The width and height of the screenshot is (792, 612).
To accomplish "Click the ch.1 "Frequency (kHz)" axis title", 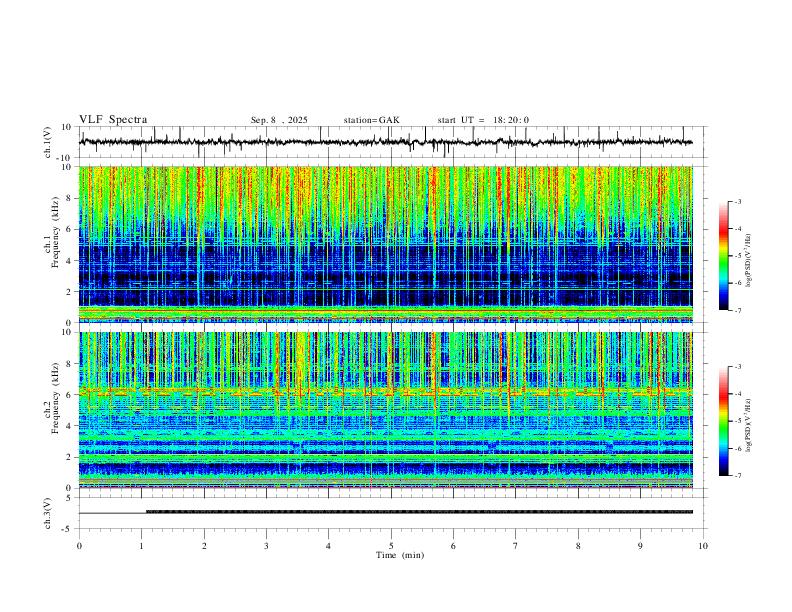I will pos(56,232).
